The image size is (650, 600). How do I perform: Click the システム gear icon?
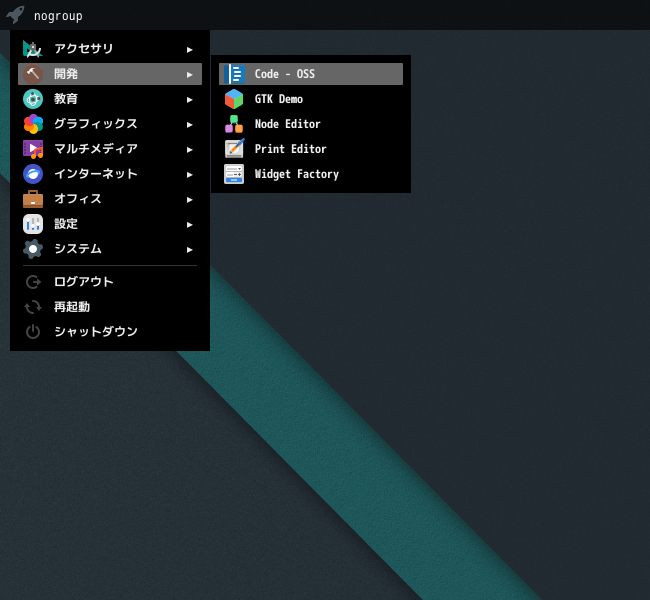(33, 249)
